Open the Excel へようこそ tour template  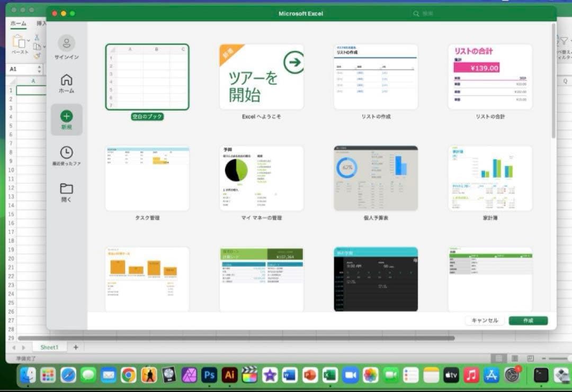point(261,77)
